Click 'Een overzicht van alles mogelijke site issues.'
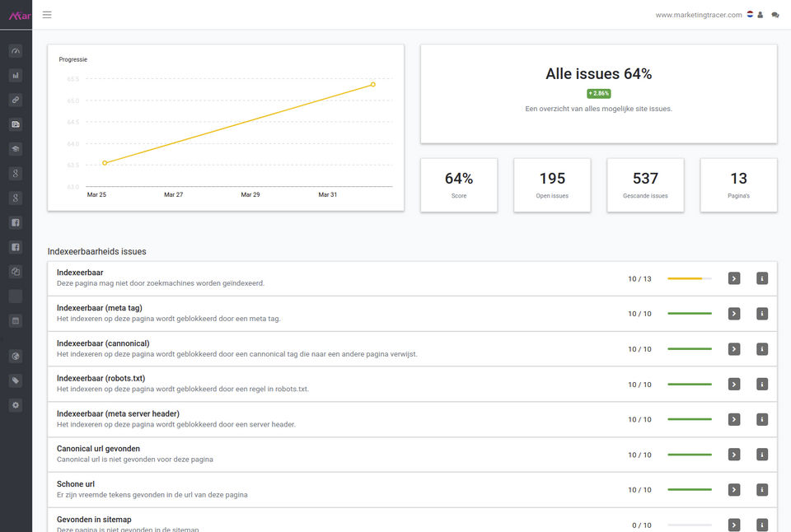Screen dimensions: 791x532 tap(599, 109)
